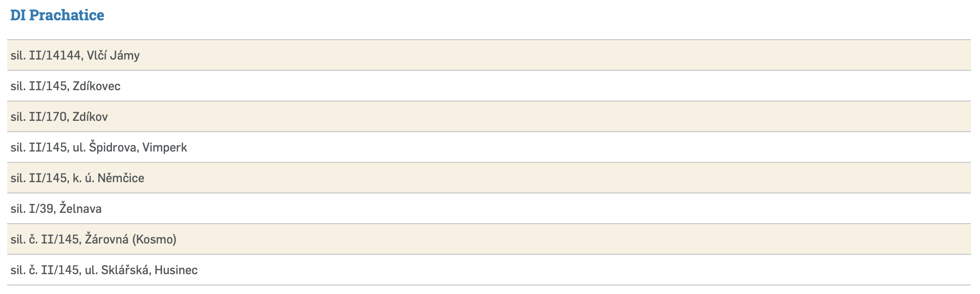Click the road number II/14144
Image resolution: width=980 pixels, height=294 pixels.
[55, 55]
